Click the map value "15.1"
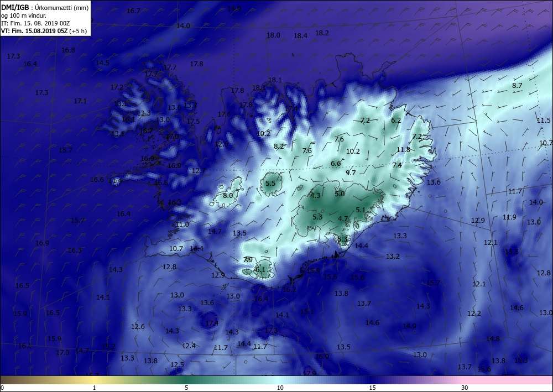Viewport: 553px width, 392px height. pyautogui.click(x=307, y=311)
